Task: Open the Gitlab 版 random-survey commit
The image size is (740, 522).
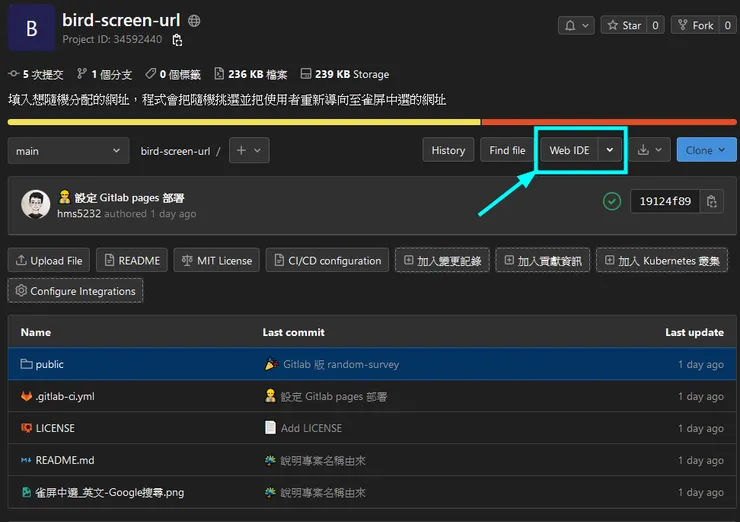Action: tap(341, 364)
